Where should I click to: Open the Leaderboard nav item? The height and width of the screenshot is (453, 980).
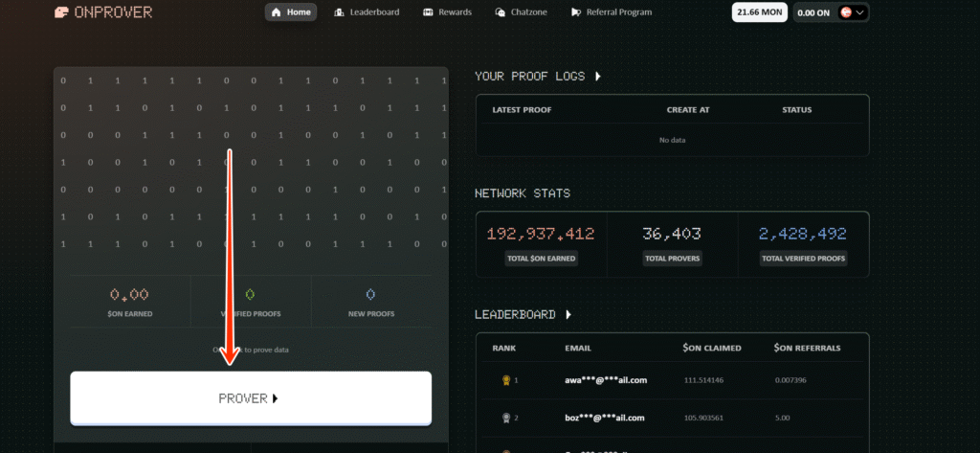coord(367,11)
